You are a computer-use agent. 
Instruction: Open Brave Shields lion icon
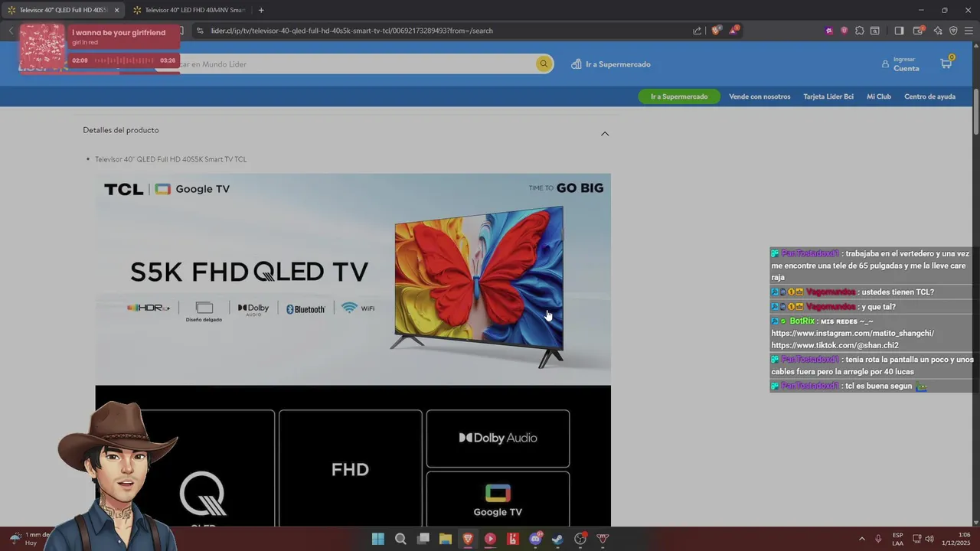click(x=716, y=31)
